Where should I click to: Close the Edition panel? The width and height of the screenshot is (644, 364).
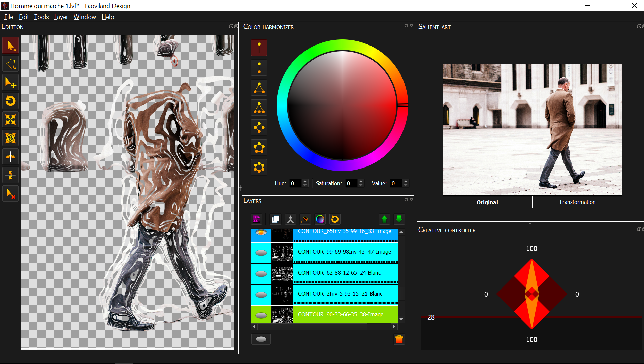(236, 26)
